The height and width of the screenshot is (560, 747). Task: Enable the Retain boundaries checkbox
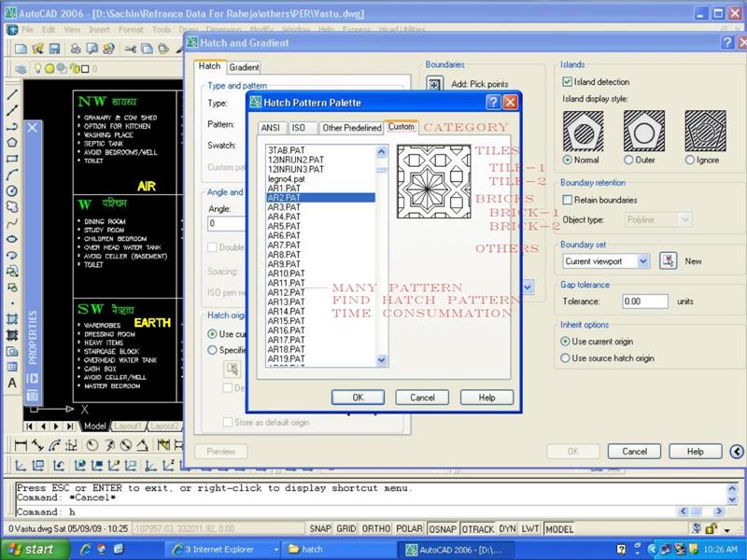click(567, 200)
